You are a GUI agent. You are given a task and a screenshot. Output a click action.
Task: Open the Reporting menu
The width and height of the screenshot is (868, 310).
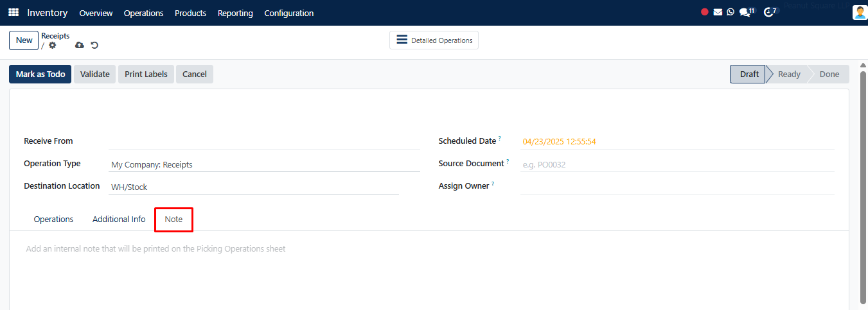pos(235,13)
